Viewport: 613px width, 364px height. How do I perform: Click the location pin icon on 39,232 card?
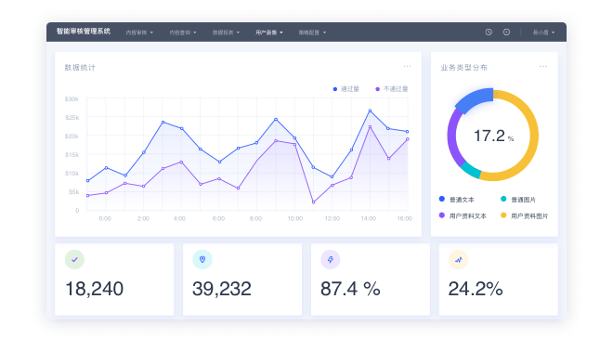(202, 260)
